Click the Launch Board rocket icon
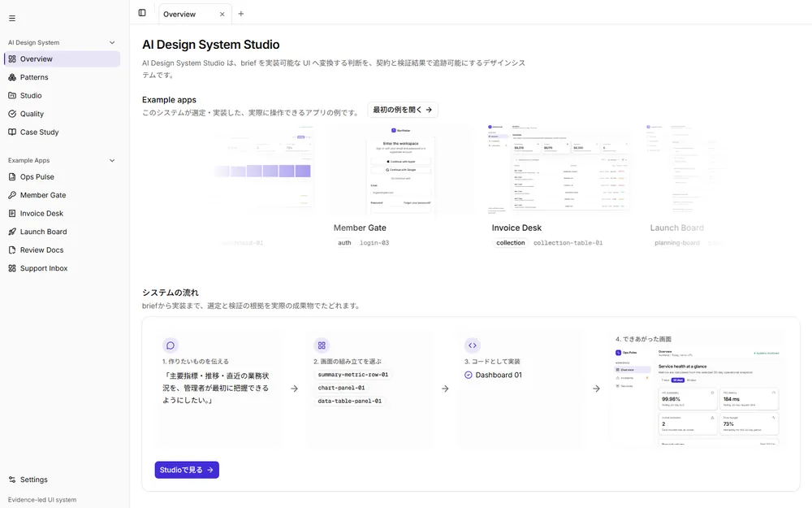The width and height of the screenshot is (812, 508). [12, 232]
